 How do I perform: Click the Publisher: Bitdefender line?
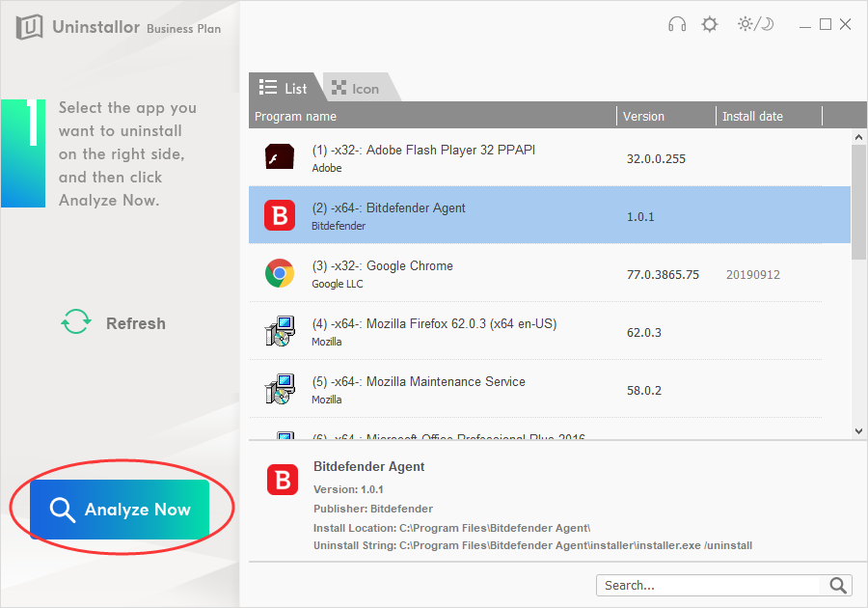click(x=373, y=509)
